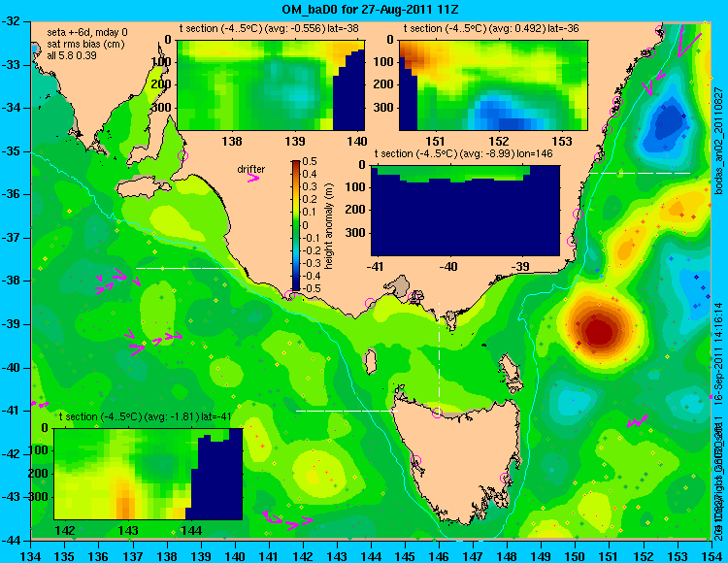Screen dimensions: 728x563
Task: Click the "sat rms bias (cm)" annotation
Action: [85, 45]
